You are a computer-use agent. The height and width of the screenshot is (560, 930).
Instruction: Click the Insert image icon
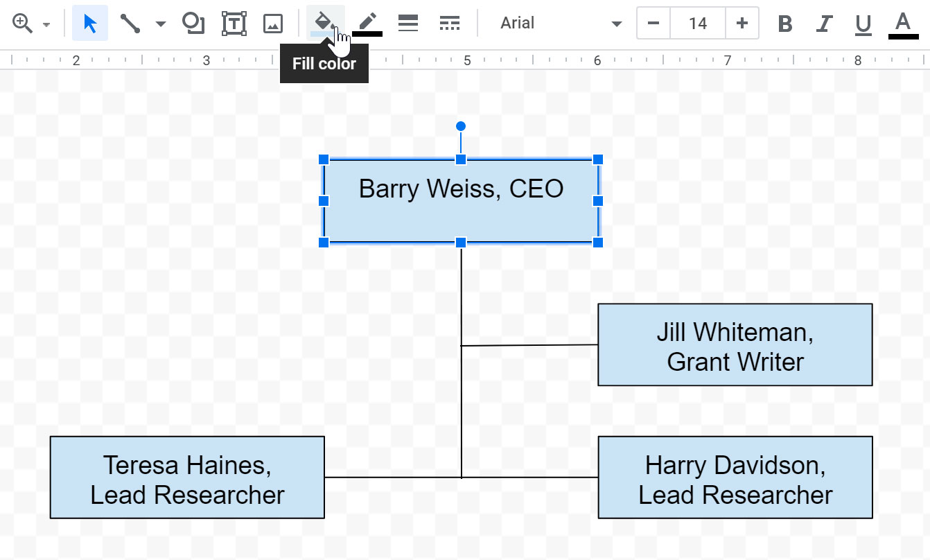pyautogui.click(x=273, y=24)
